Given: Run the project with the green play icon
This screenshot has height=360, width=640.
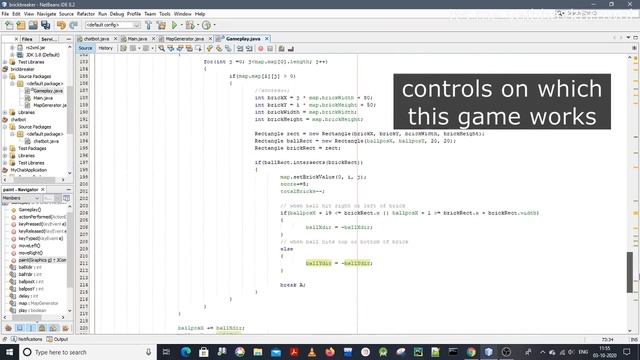Looking at the screenshot, I should coord(175,25).
